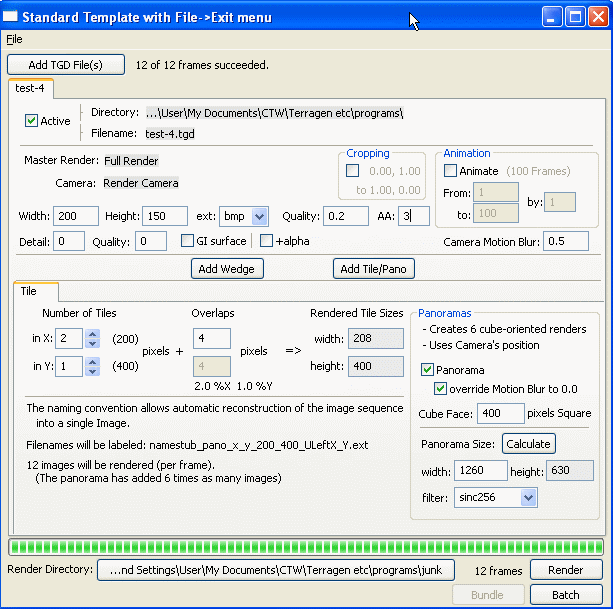Click the Add Tile/Pano button

pyautogui.click(x=373, y=269)
